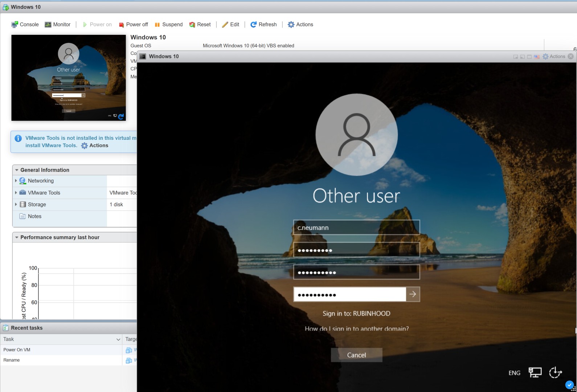Click second console window layout icon
The width and height of the screenshot is (577, 392).
tap(523, 57)
